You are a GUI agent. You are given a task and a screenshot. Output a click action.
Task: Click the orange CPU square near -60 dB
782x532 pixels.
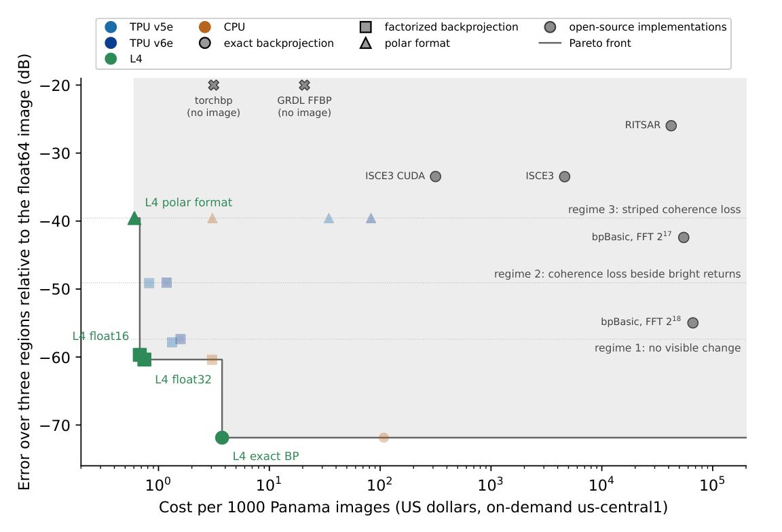[x=212, y=360]
